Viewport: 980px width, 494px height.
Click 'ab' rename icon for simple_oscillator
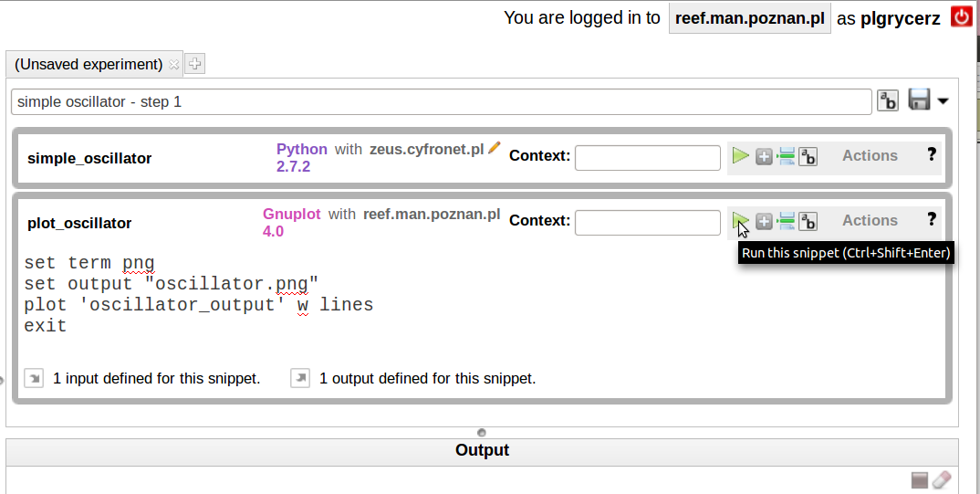point(808,156)
